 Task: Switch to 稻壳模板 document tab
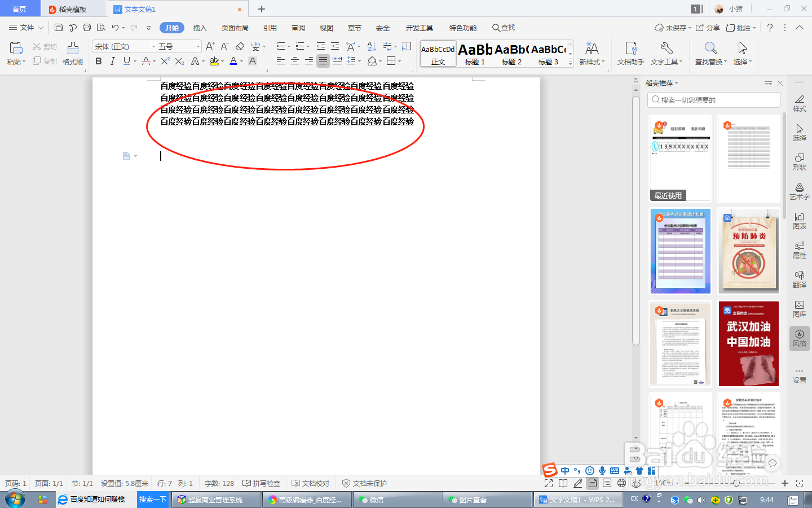pos(72,9)
